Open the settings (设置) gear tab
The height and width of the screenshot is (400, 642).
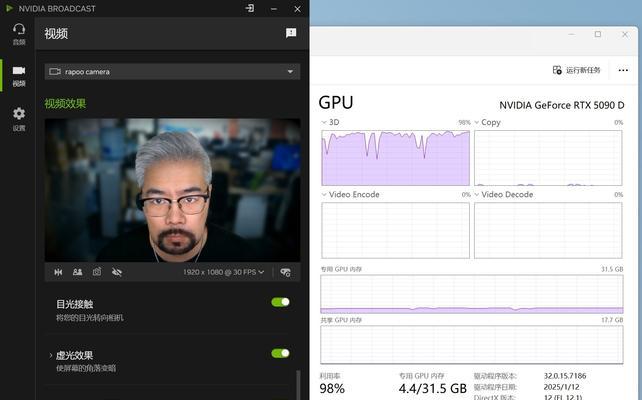pos(19,119)
